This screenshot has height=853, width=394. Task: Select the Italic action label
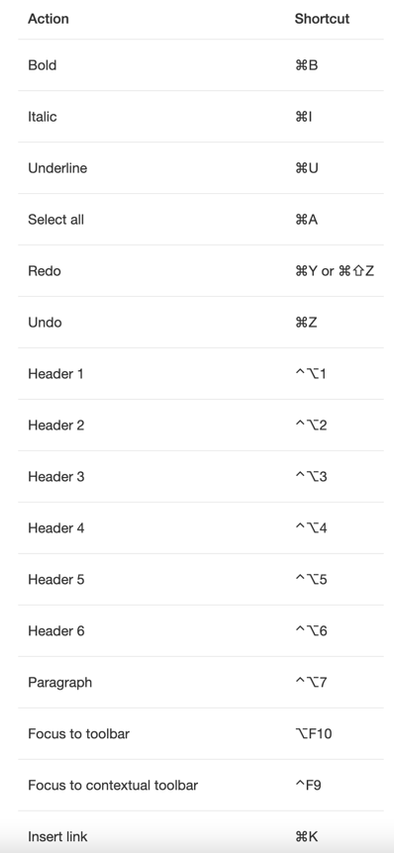click(x=42, y=116)
